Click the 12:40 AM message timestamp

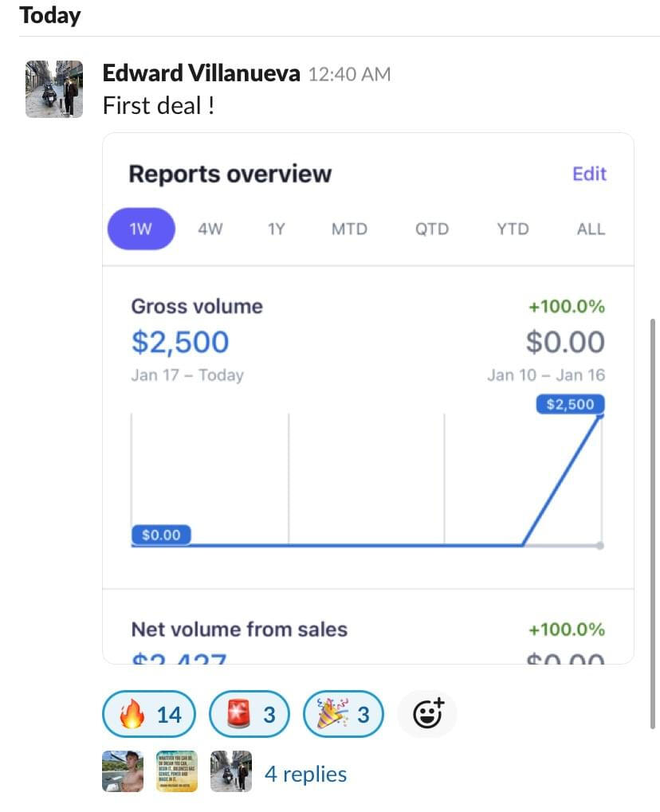point(349,75)
